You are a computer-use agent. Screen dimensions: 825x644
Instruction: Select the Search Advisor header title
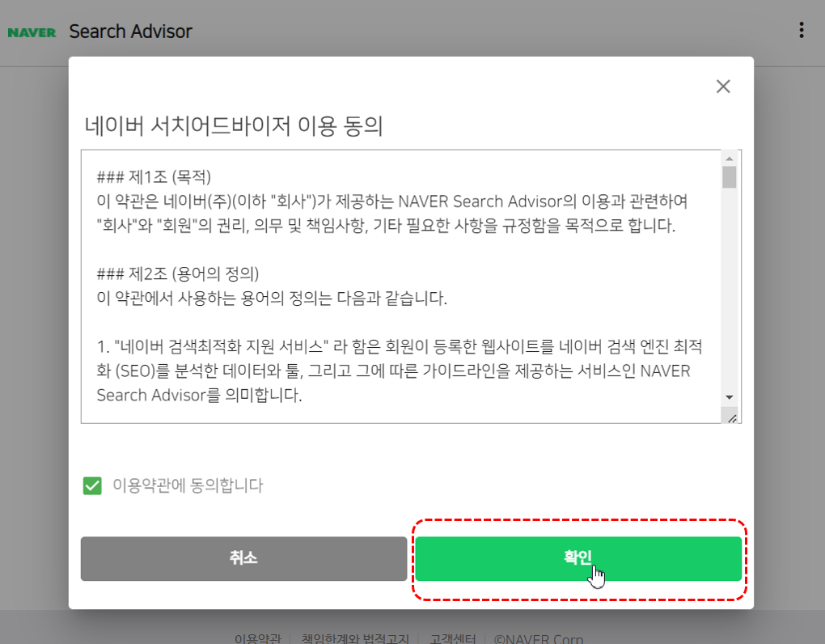coord(130,31)
